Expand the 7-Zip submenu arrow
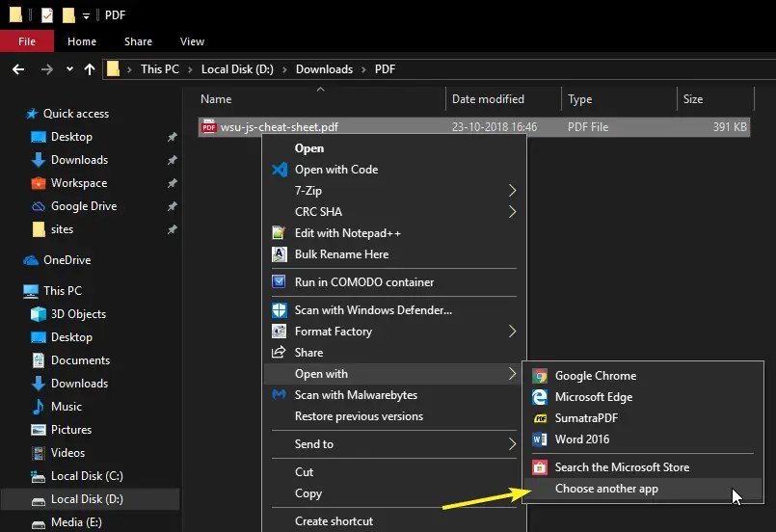776x532 pixels. pos(512,191)
